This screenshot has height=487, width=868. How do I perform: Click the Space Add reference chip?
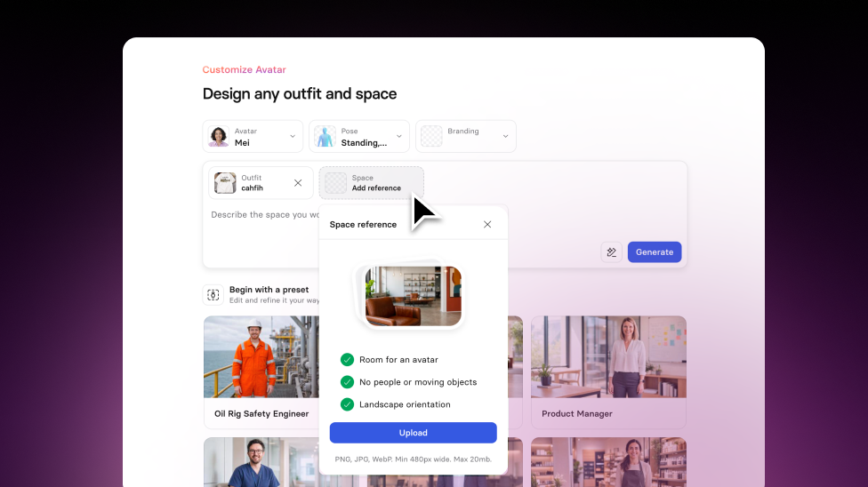point(372,183)
